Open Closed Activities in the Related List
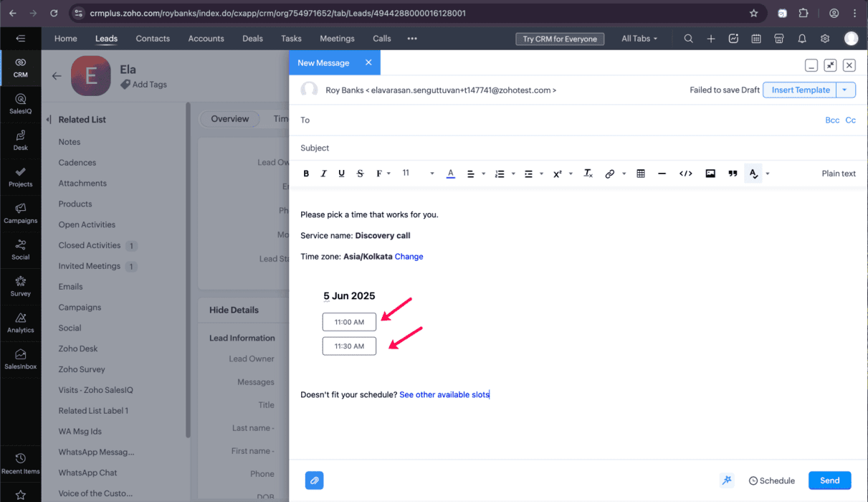This screenshot has height=502, width=868. (x=90, y=245)
